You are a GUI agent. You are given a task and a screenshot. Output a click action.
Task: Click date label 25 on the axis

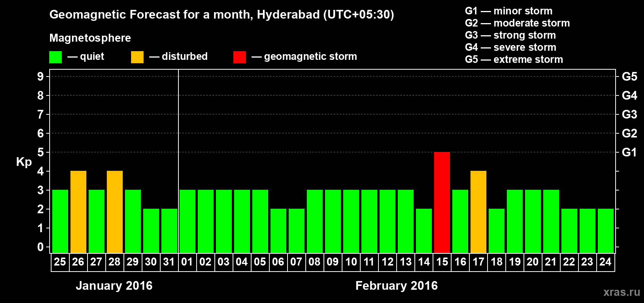(x=60, y=262)
